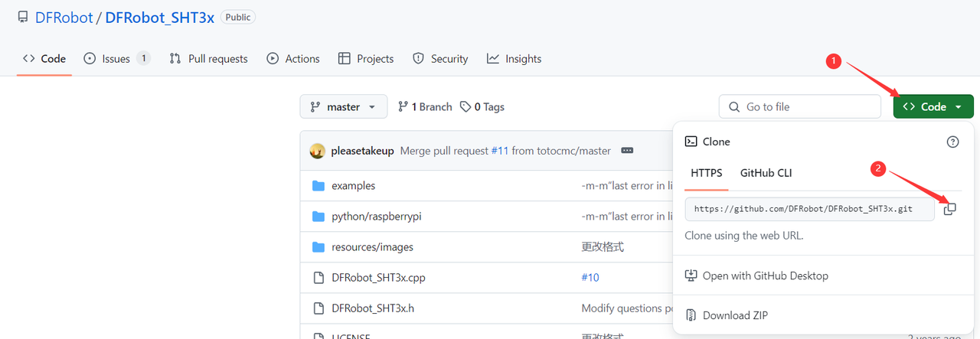The image size is (980, 339).
Task: Click the Clone help question mark icon
Action: (x=952, y=142)
